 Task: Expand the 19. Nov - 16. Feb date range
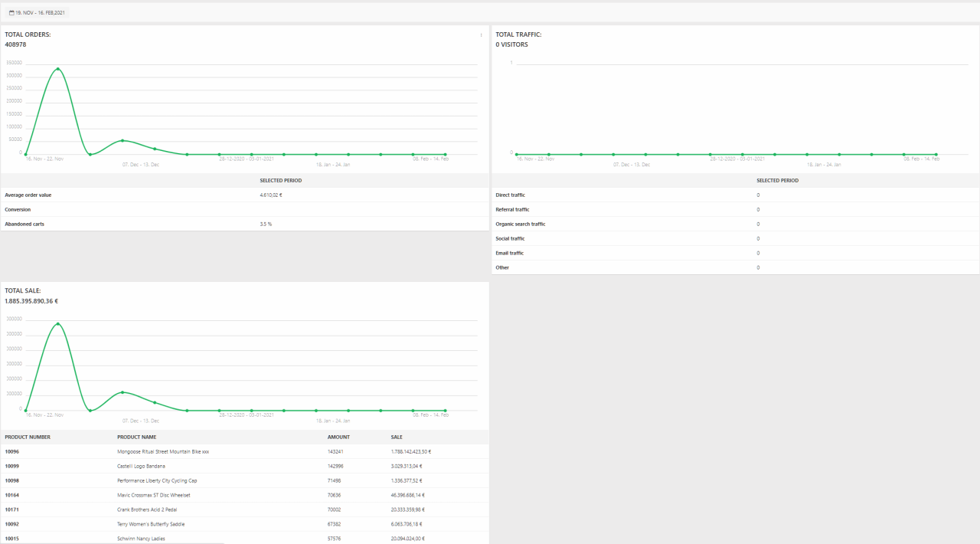[x=40, y=13]
